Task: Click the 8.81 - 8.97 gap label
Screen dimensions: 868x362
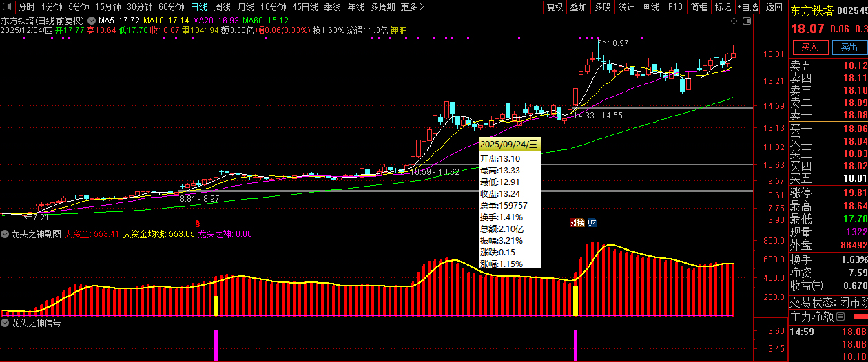Action: coord(199,198)
